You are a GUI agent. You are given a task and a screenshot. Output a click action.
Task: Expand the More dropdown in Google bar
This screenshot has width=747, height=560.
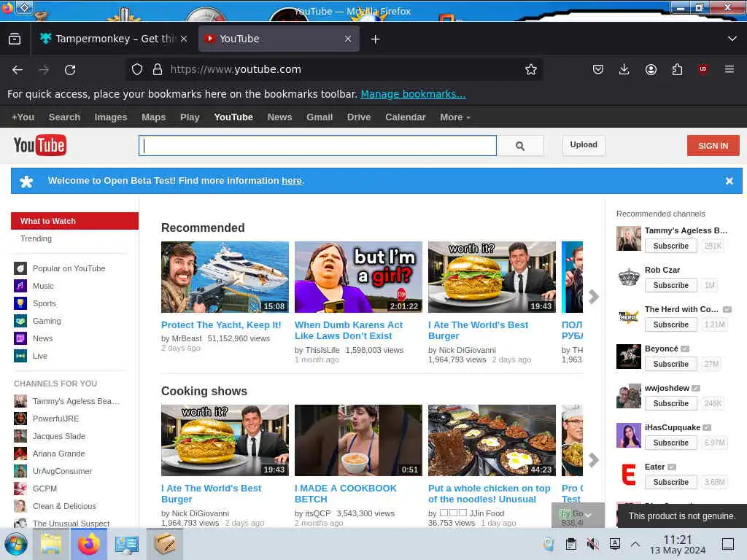455,117
